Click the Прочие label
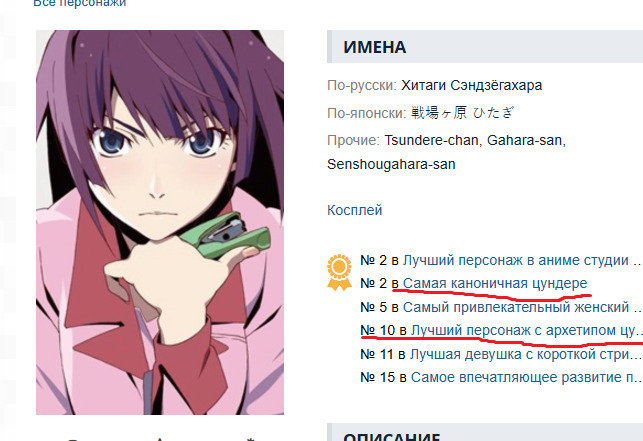Image resolution: width=643 pixels, height=441 pixels. pyautogui.click(x=353, y=140)
